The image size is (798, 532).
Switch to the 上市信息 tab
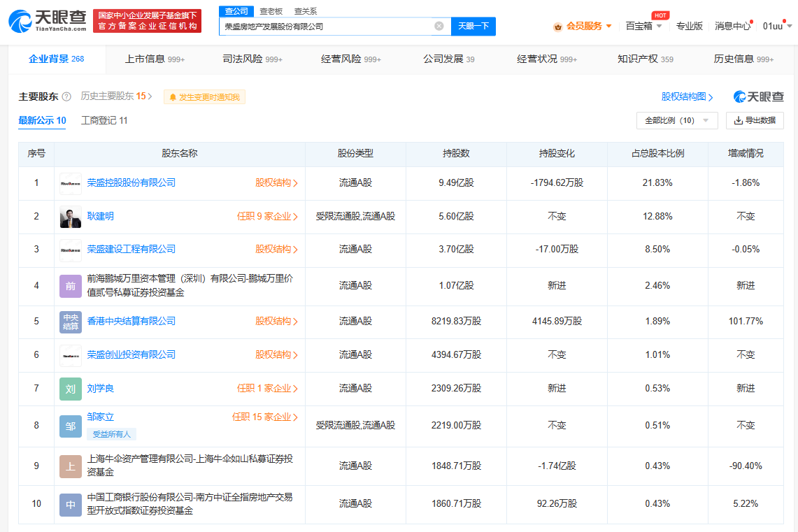click(x=155, y=59)
